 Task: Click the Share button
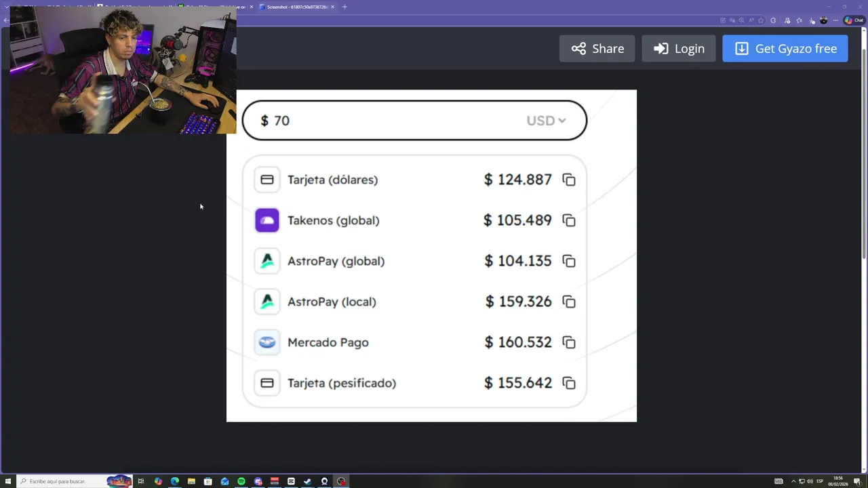597,49
